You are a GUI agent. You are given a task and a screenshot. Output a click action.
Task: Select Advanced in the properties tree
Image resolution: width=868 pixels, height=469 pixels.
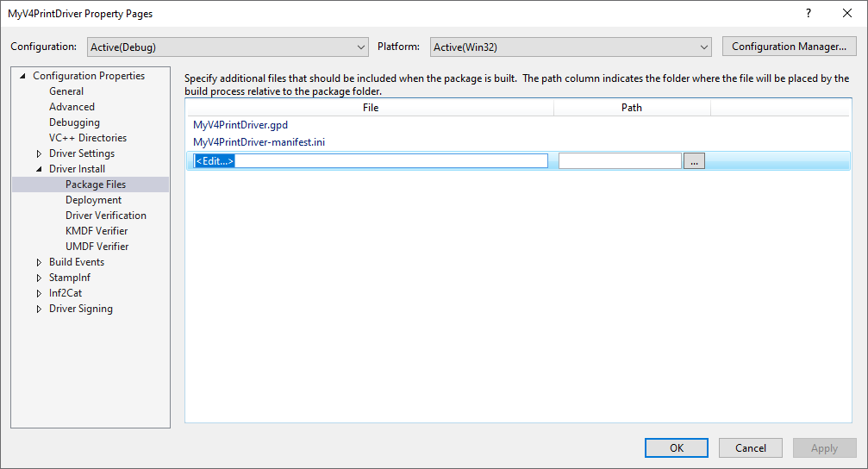tap(72, 107)
